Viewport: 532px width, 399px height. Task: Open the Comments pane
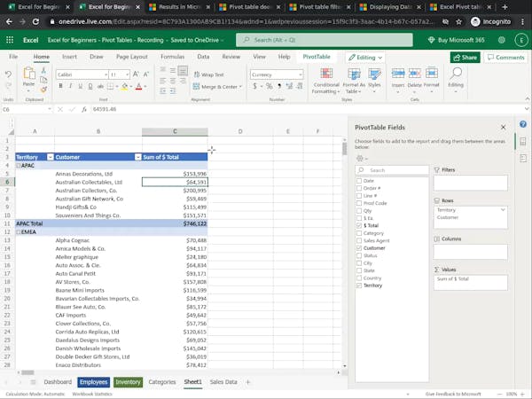point(506,58)
